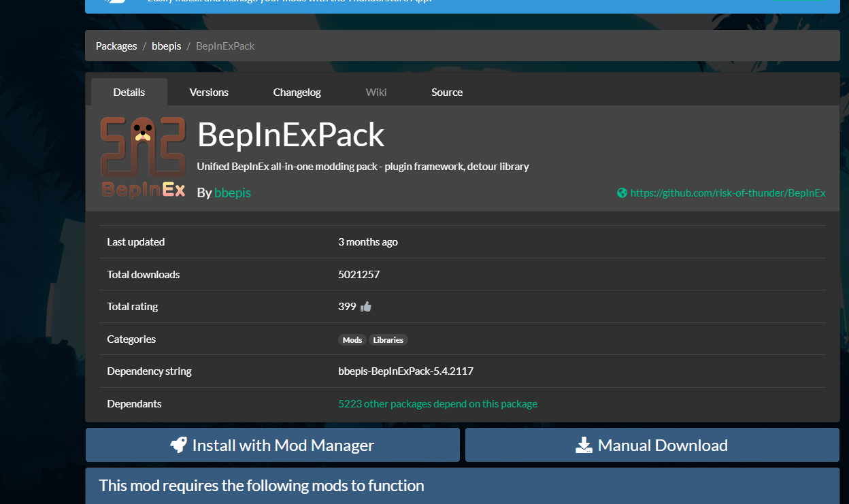The width and height of the screenshot is (849, 504).
Task: View the 5223 dependant packages link
Action: click(x=437, y=404)
